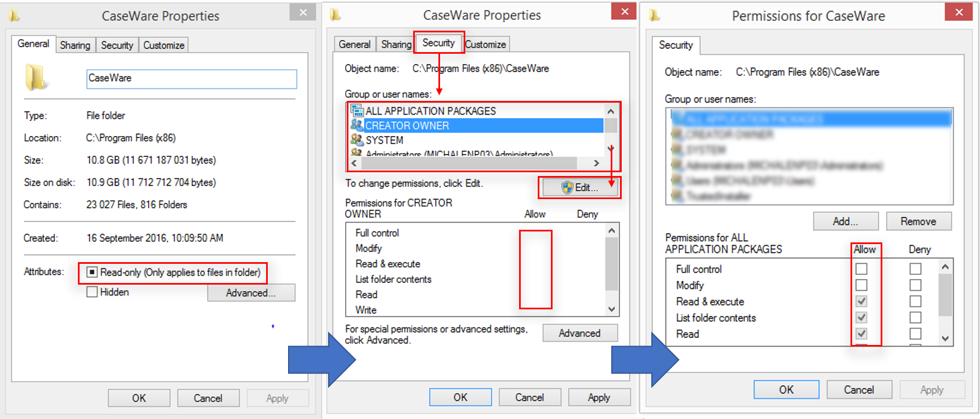Viewport: 980px width, 419px height.
Task: Click the CREATOR OWNER user icon
Action: coord(357,125)
